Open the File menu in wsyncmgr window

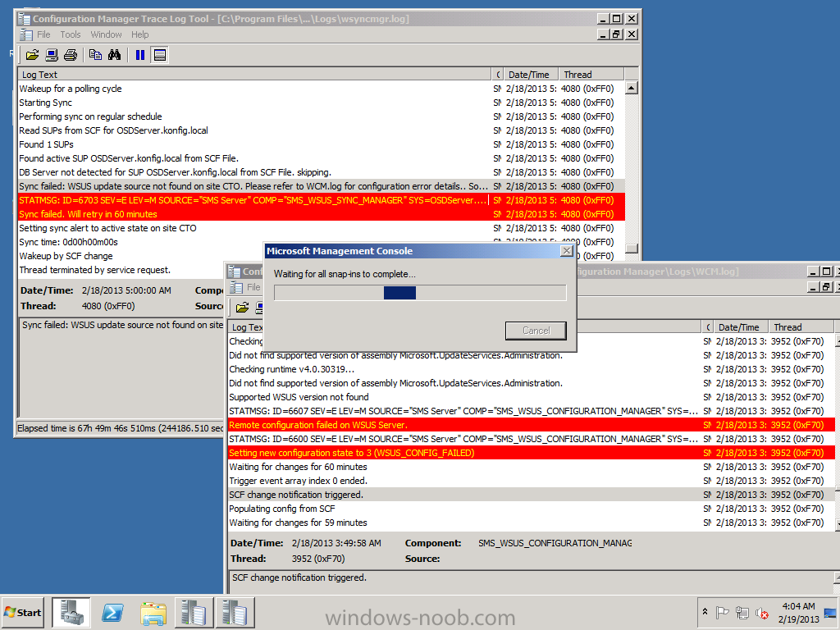click(43, 34)
